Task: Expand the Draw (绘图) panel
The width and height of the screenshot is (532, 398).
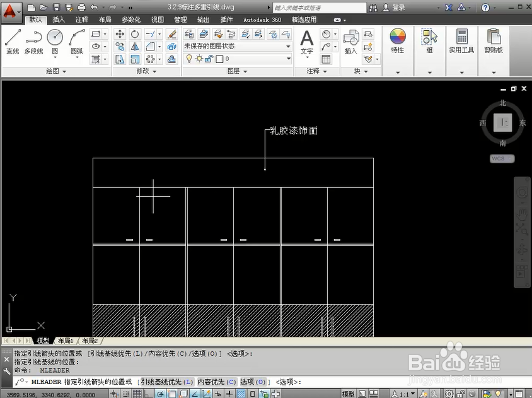Action: (56, 71)
